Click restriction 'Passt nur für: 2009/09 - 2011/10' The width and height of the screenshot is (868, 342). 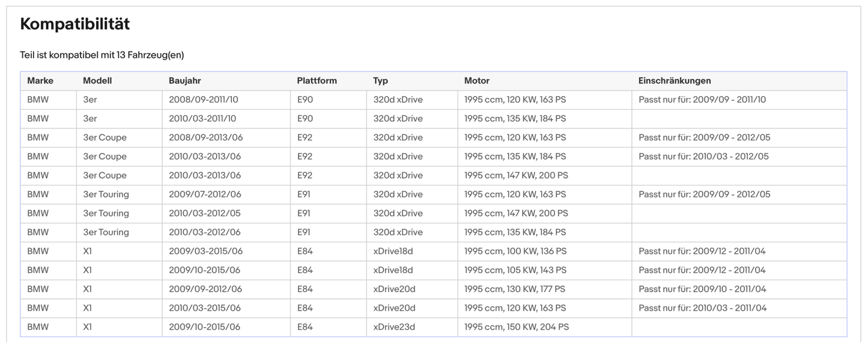click(x=702, y=100)
